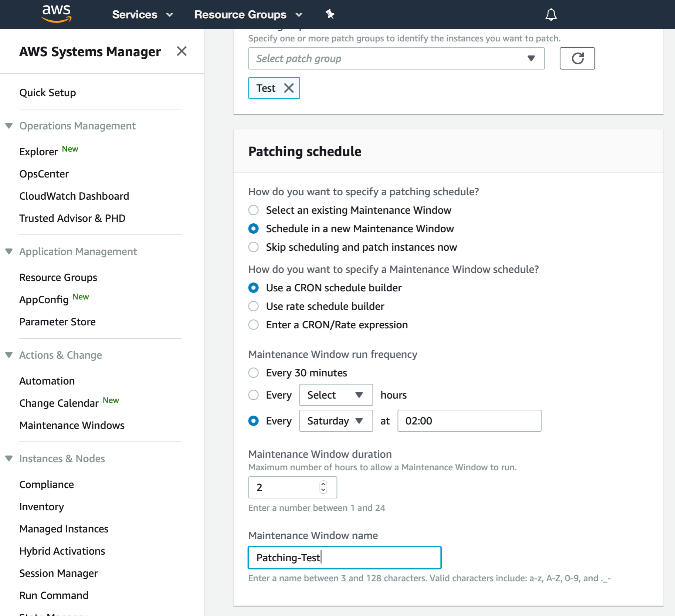Click the pin favorites icon in navbar
Viewport: 675px width, 616px height.
(x=329, y=14)
